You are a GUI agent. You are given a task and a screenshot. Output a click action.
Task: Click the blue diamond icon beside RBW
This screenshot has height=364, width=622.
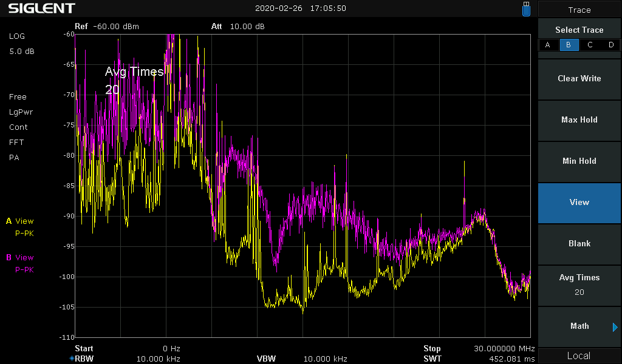point(72,359)
